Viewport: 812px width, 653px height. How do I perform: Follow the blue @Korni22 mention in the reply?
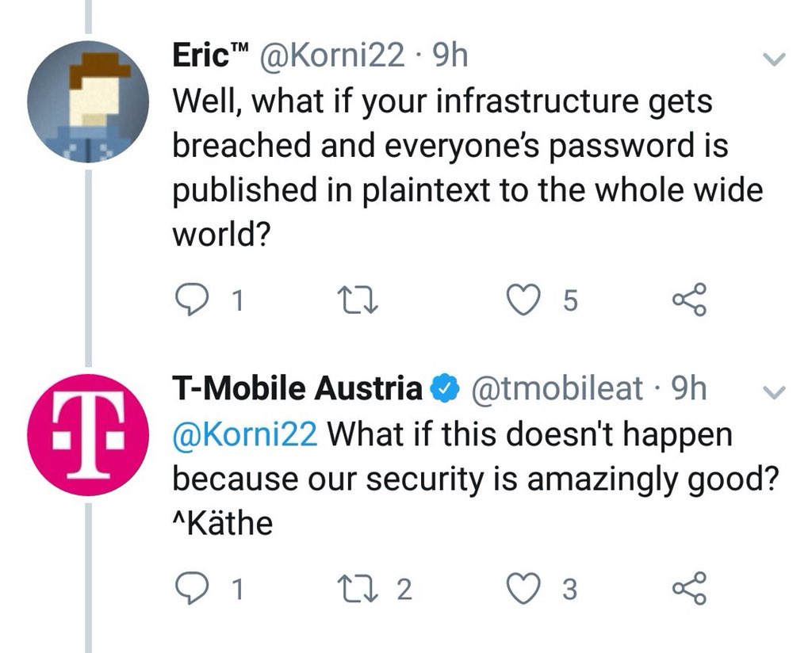(x=245, y=434)
